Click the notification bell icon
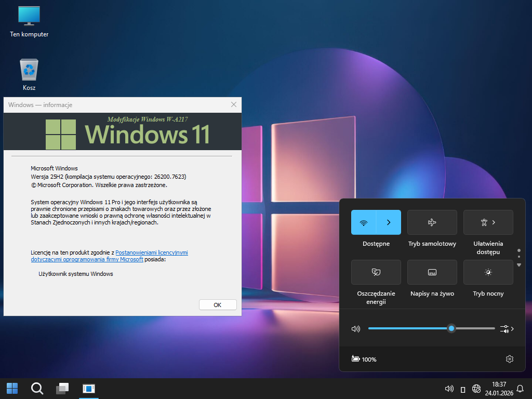This screenshot has width=532, height=399. pos(520,389)
